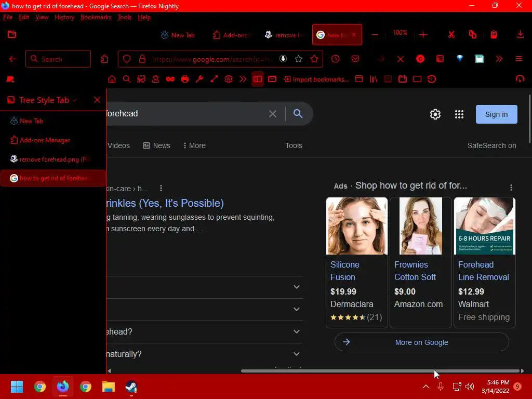Click the Copy icon in the tab bar
The height and width of the screenshot is (399, 532).
coord(473,35)
